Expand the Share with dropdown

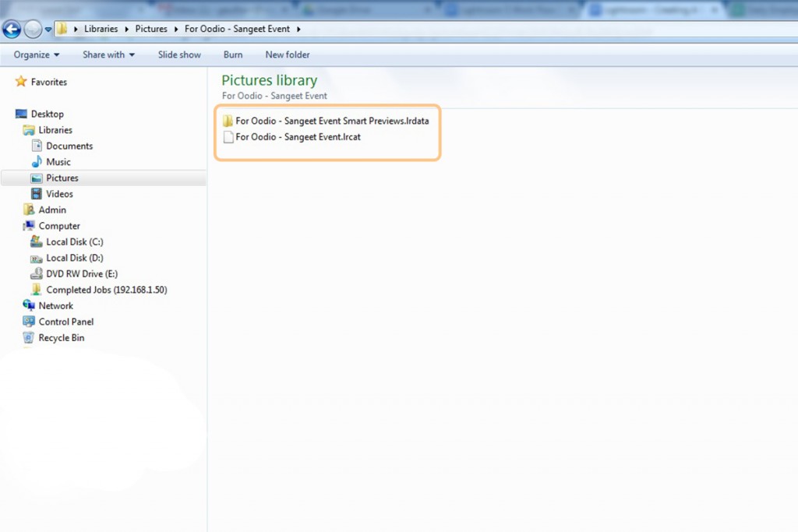pyautogui.click(x=108, y=55)
